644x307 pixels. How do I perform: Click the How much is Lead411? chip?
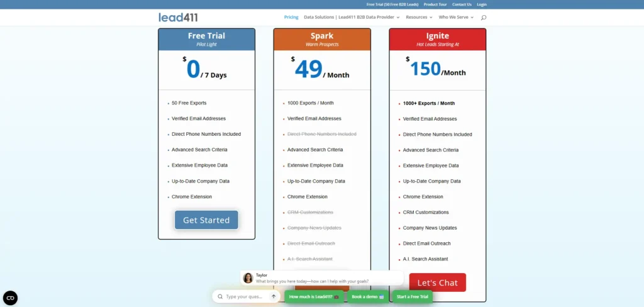314,296
